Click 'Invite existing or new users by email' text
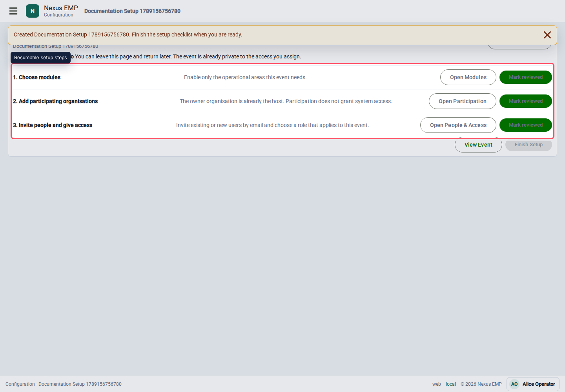Image resolution: width=565 pixels, height=392 pixels. (x=273, y=125)
